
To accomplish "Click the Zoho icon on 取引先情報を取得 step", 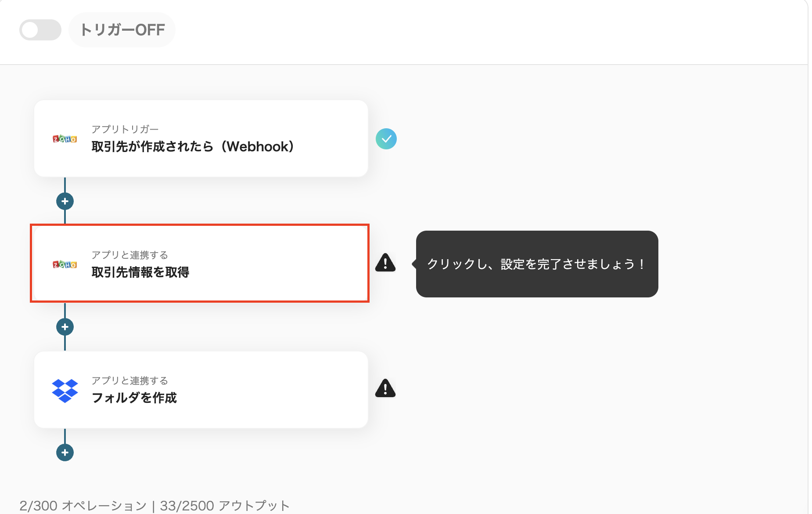I will pyautogui.click(x=65, y=264).
